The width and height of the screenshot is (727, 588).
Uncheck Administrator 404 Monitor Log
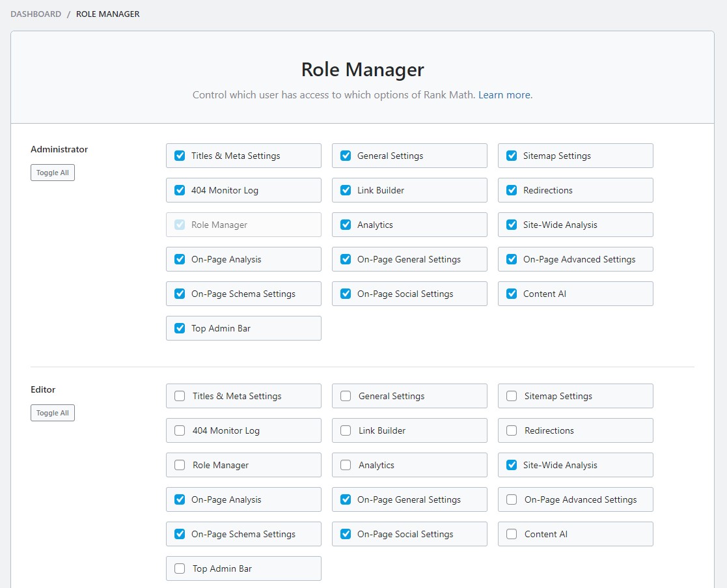tap(180, 190)
